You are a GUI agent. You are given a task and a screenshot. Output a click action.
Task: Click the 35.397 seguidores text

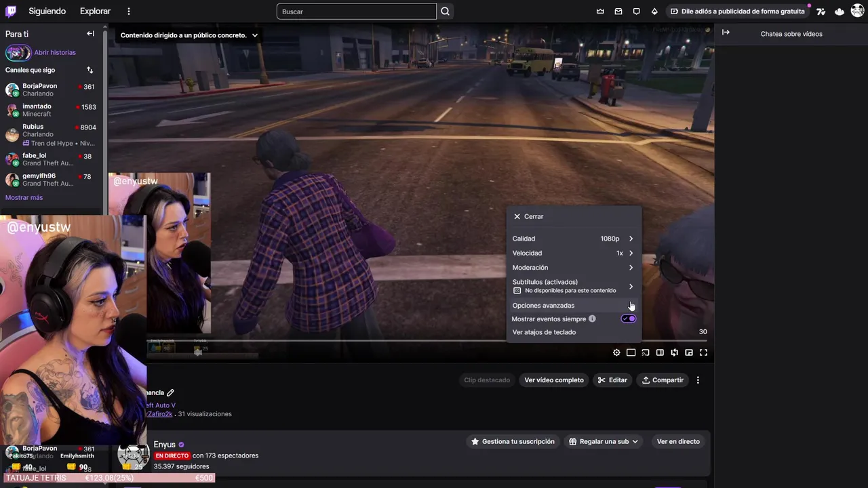point(181,466)
